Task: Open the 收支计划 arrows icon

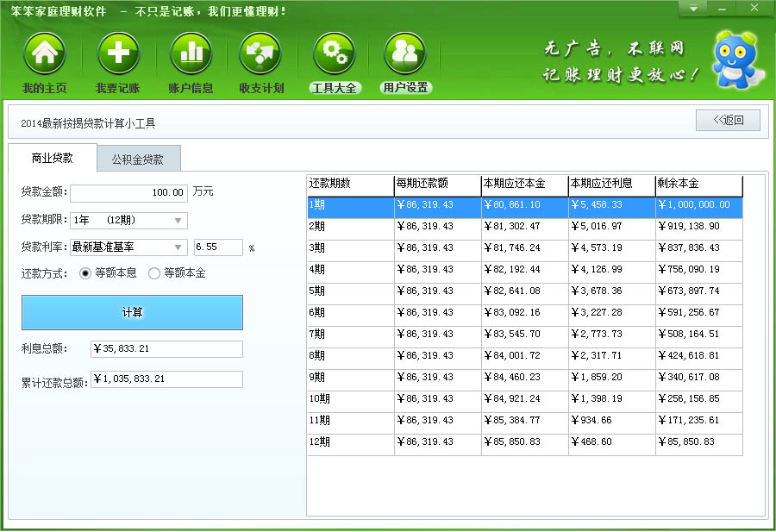Action: coord(261,55)
